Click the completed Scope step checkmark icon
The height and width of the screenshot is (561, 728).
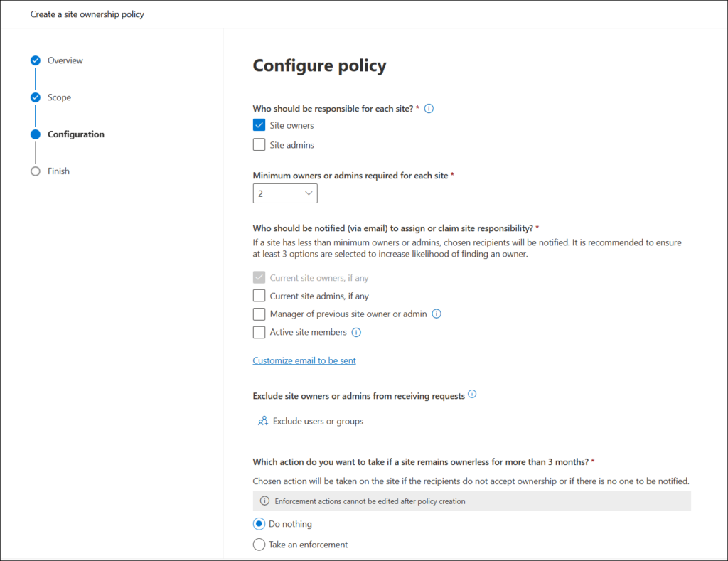click(36, 97)
